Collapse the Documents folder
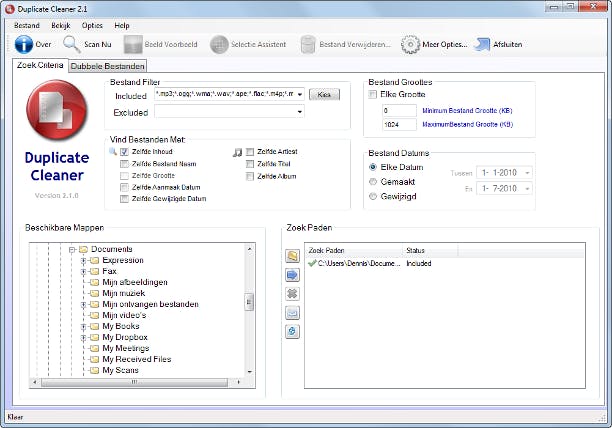The image size is (612, 428). coord(72,249)
